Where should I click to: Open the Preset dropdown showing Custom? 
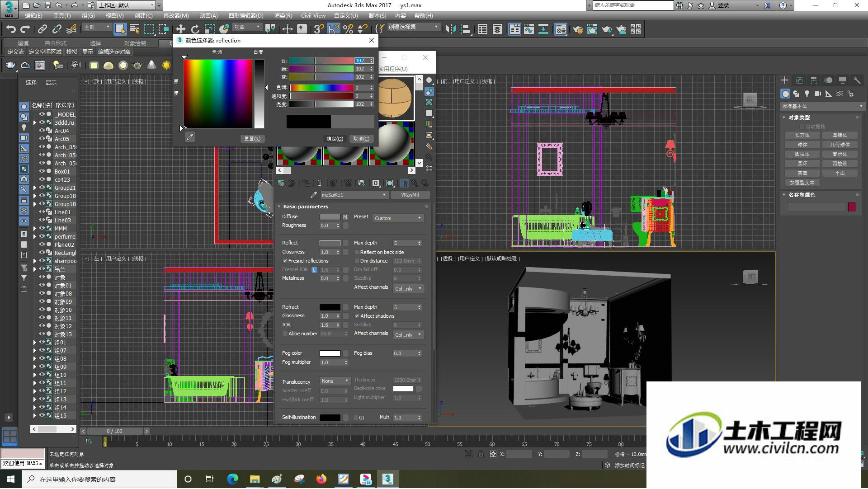[x=398, y=218]
